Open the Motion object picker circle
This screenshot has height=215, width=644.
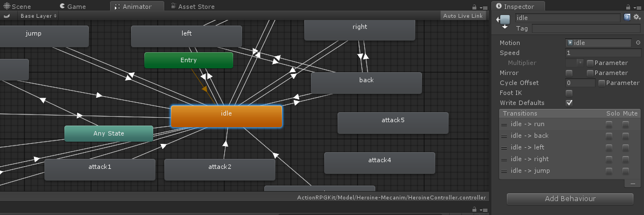click(x=638, y=43)
